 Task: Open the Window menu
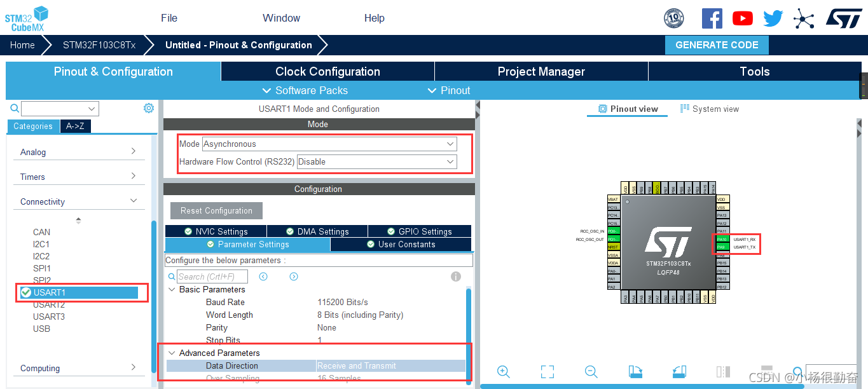point(281,18)
